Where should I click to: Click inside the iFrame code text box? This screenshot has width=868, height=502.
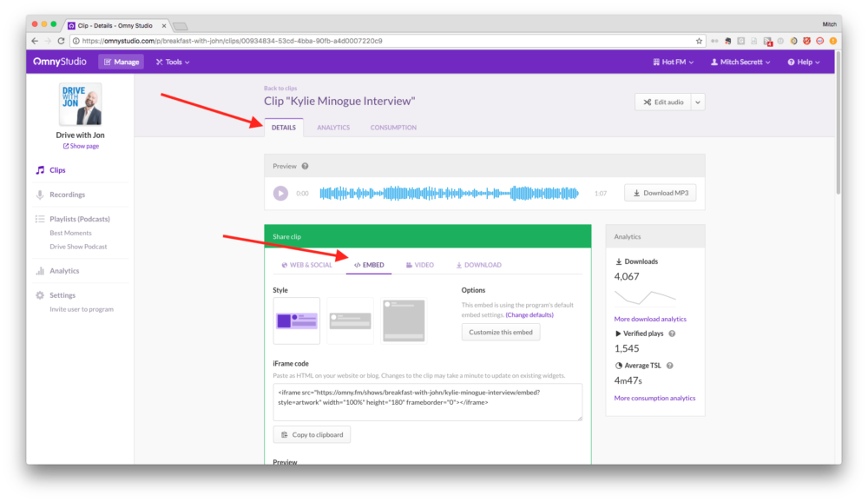(x=427, y=402)
